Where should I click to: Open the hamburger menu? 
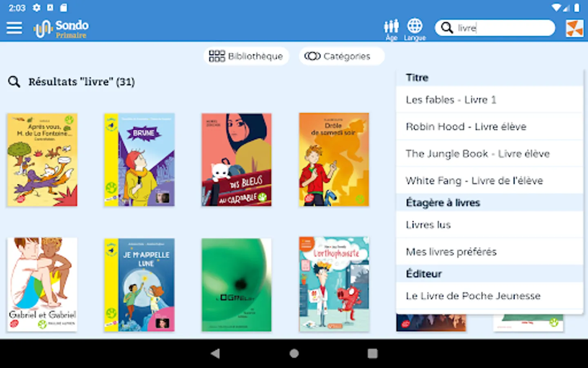tap(14, 28)
